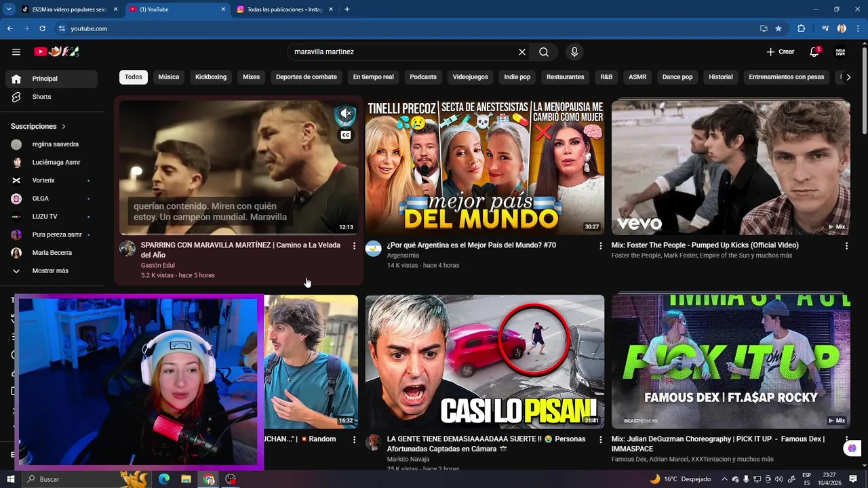The height and width of the screenshot is (488, 868).
Task: Select Deportes de combate chip
Action: pos(307,77)
